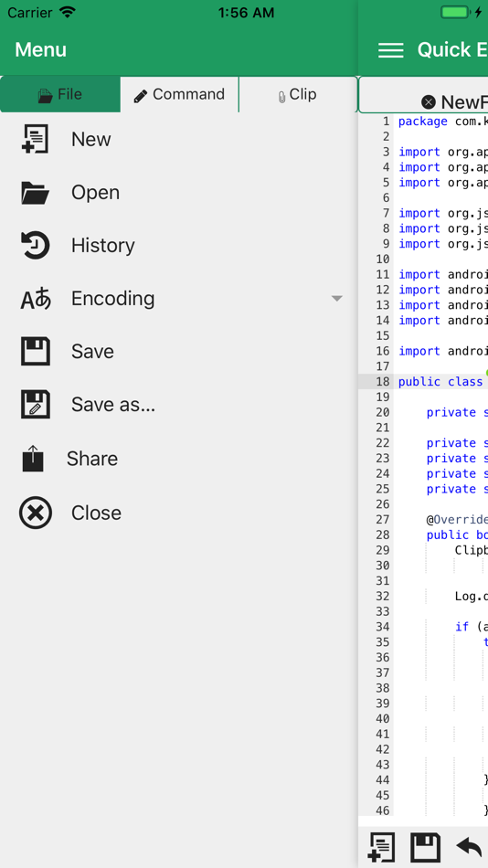This screenshot has width=488, height=868.
Task: Switch to the Clip tab
Action: coord(298,94)
